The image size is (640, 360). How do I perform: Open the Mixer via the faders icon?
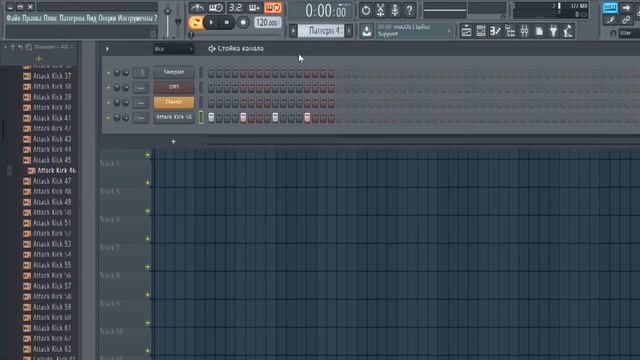tap(524, 31)
